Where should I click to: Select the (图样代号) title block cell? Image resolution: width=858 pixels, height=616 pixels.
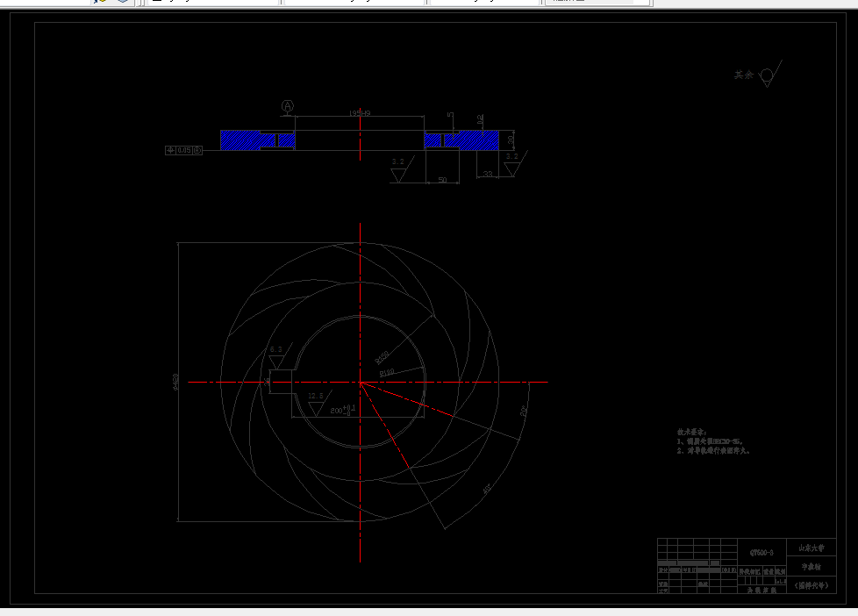pos(811,585)
